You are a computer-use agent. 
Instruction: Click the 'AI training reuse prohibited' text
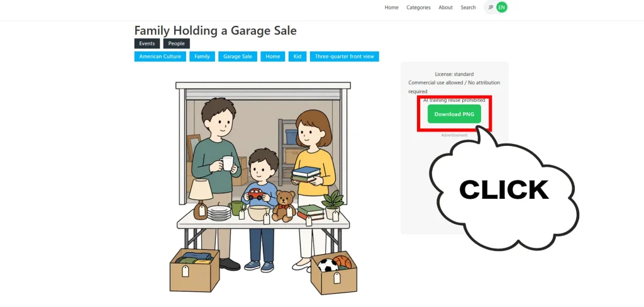454,100
